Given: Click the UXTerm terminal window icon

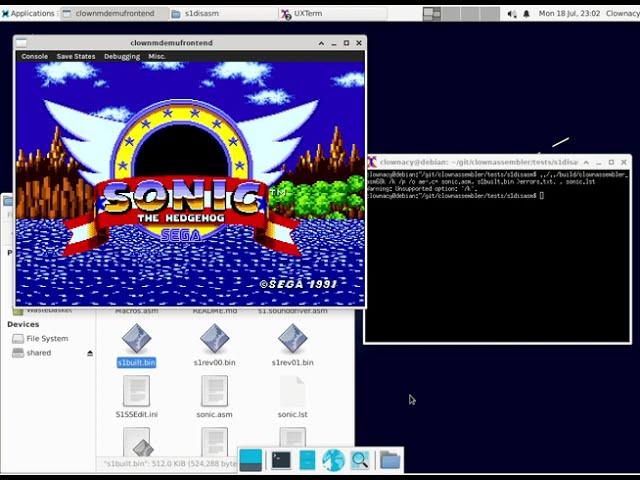Looking at the screenshot, I should [x=371, y=162].
